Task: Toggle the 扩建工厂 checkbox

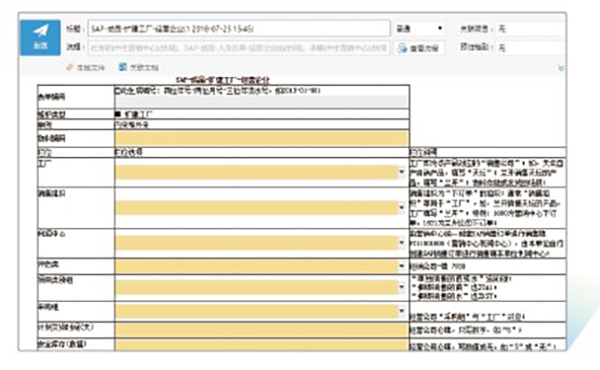Action: coord(117,114)
